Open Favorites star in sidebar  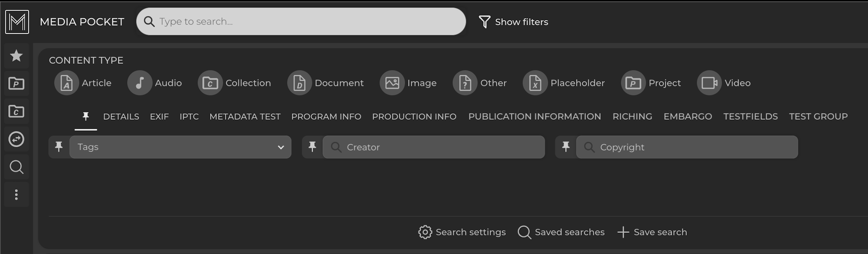16,56
